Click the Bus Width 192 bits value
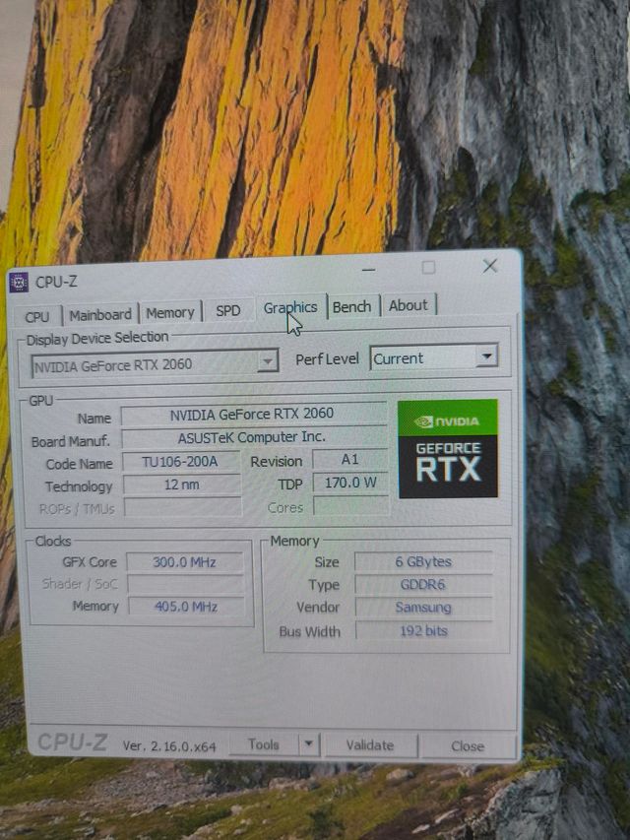The width and height of the screenshot is (630, 840). 423,630
